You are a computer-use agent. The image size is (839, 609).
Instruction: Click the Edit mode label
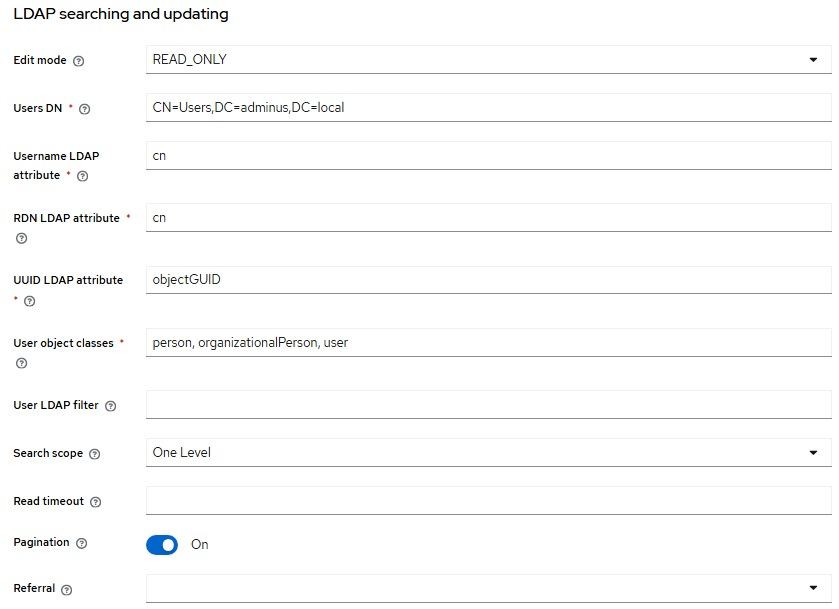coord(40,60)
